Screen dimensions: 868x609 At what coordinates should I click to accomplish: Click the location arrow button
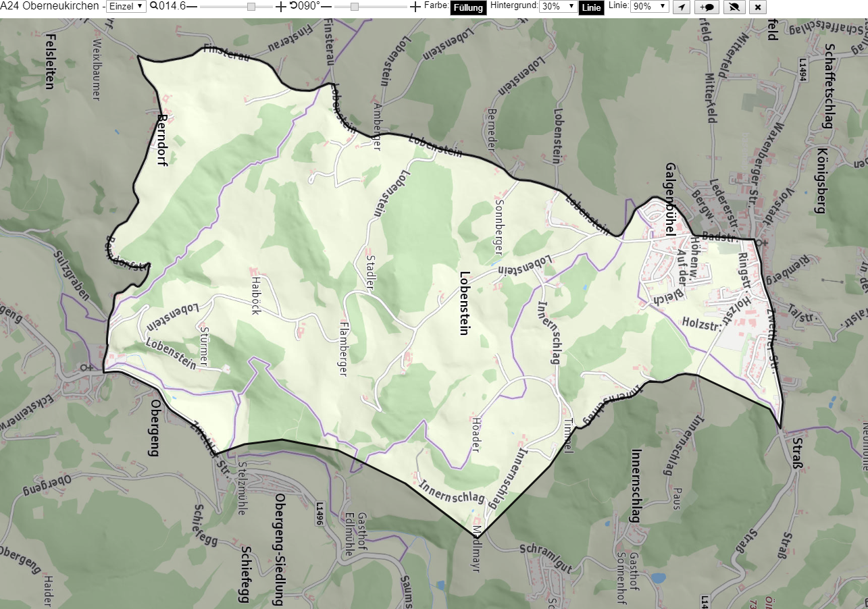682,7
